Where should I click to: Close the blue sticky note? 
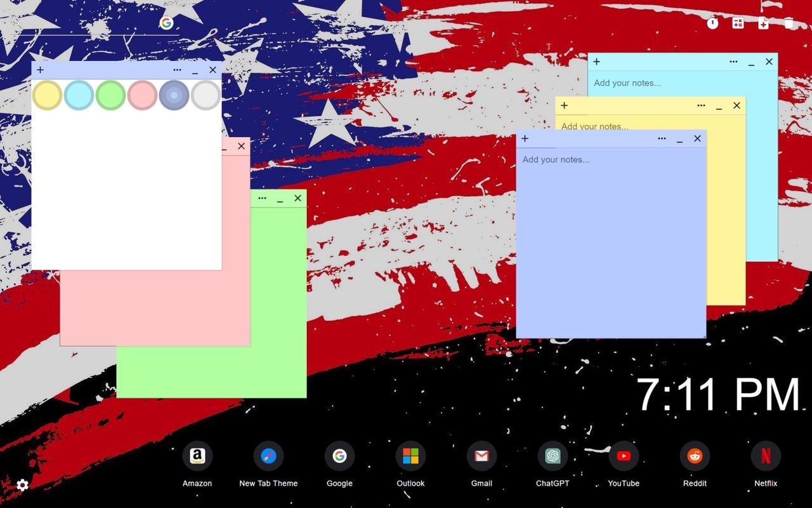tap(697, 138)
